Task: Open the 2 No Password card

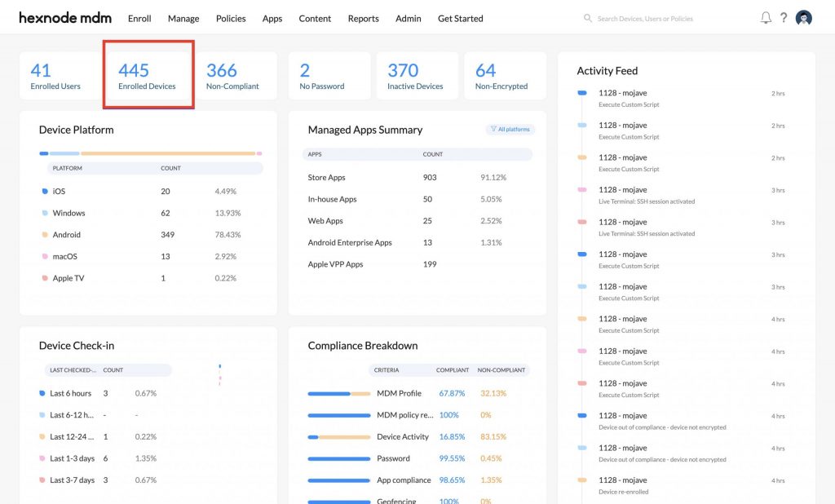Action: click(x=329, y=76)
